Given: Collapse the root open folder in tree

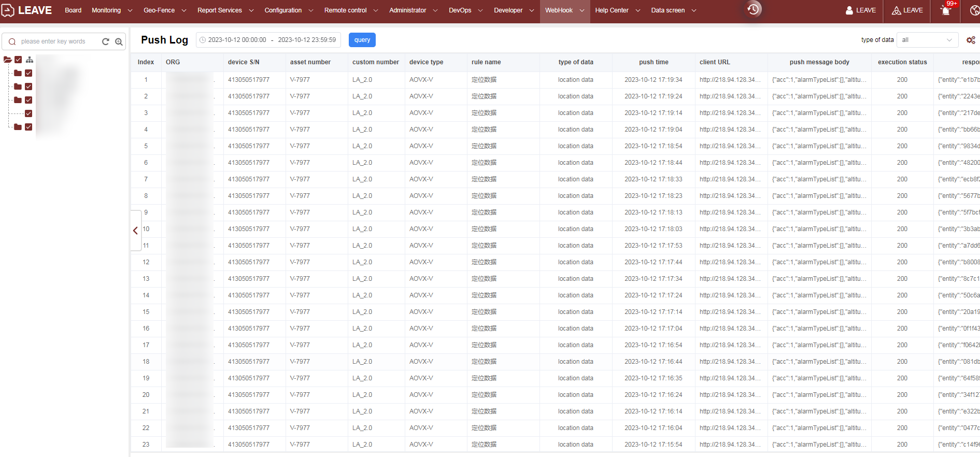Looking at the screenshot, I should [7, 60].
